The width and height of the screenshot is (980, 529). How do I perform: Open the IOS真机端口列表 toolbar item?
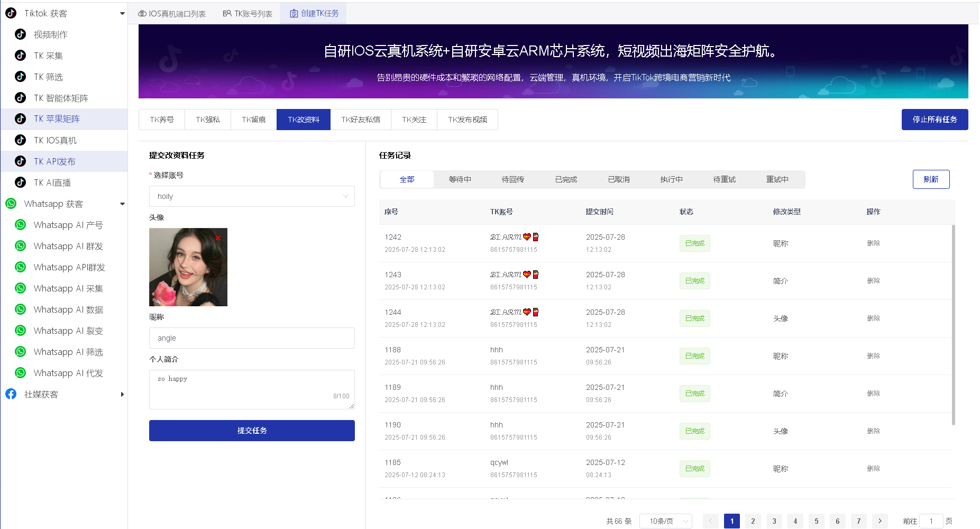(x=172, y=13)
